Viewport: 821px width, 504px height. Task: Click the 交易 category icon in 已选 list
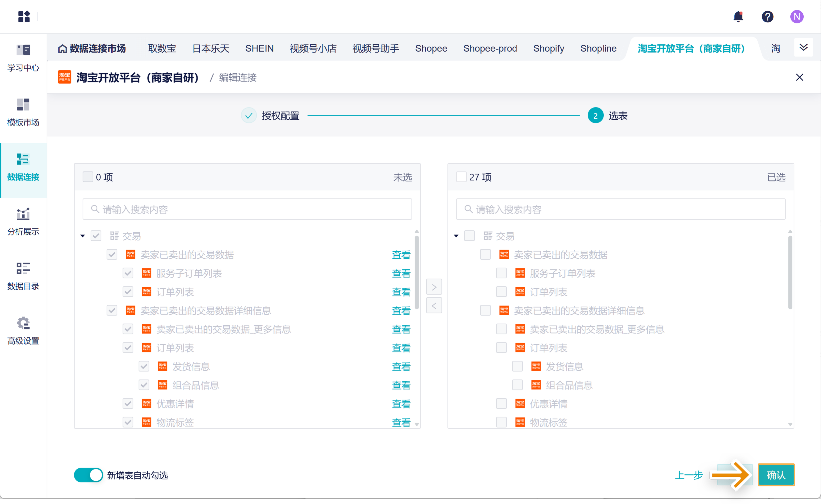(488, 236)
